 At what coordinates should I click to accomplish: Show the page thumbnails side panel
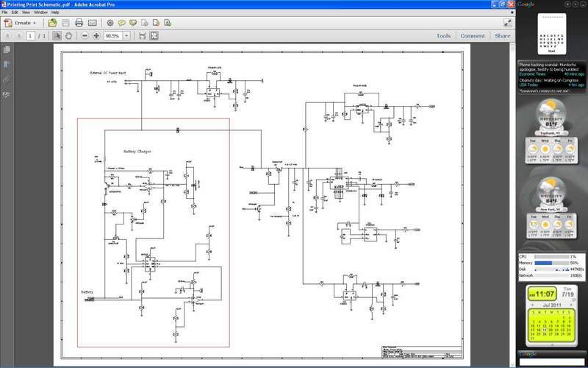coord(7,50)
